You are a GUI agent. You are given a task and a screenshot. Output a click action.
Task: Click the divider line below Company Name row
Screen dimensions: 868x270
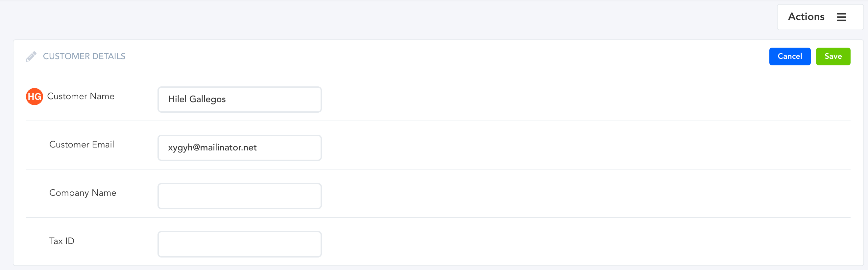tap(438, 217)
